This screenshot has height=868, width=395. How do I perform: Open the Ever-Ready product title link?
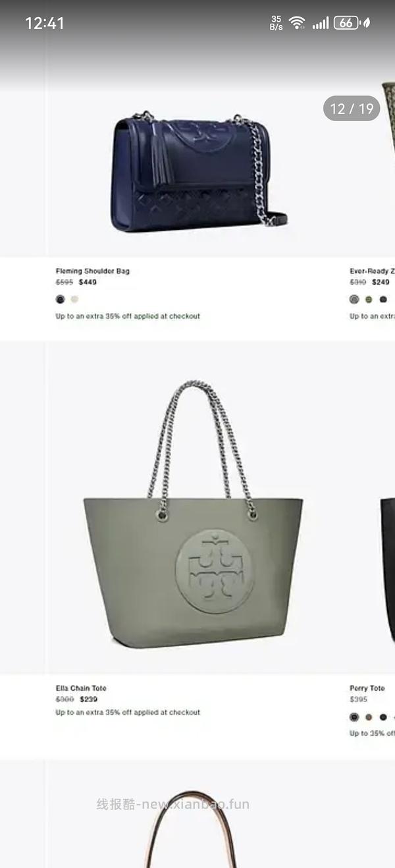(x=372, y=271)
